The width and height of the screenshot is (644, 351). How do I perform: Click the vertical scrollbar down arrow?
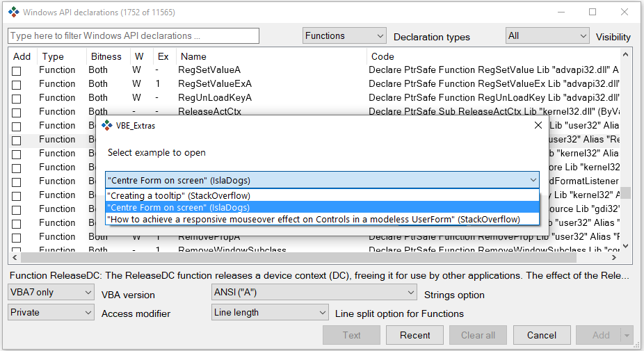tap(625, 246)
